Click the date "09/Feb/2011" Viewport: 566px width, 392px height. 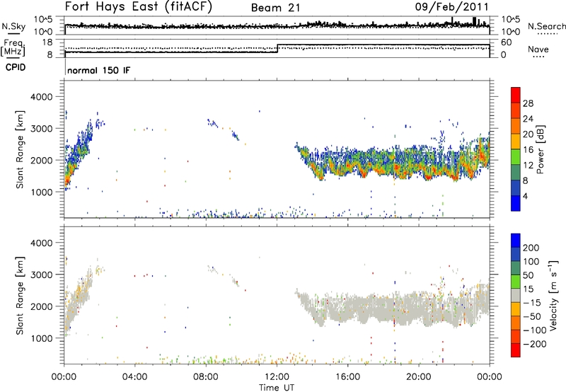coord(451,7)
